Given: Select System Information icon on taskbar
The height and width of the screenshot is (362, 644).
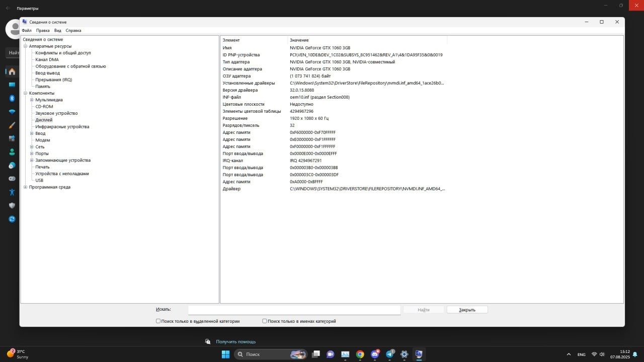Looking at the screenshot, I should pyautogui.click(x=419, y=354).
